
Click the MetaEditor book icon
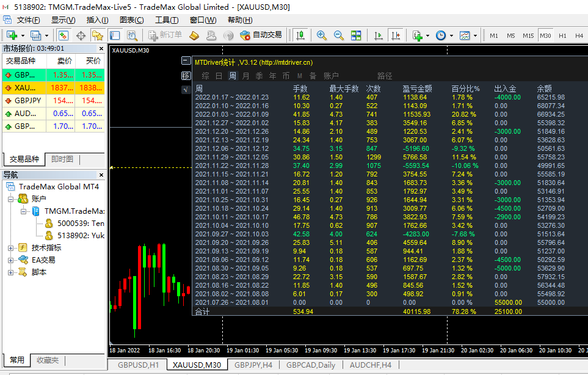[x=194, y=35]
